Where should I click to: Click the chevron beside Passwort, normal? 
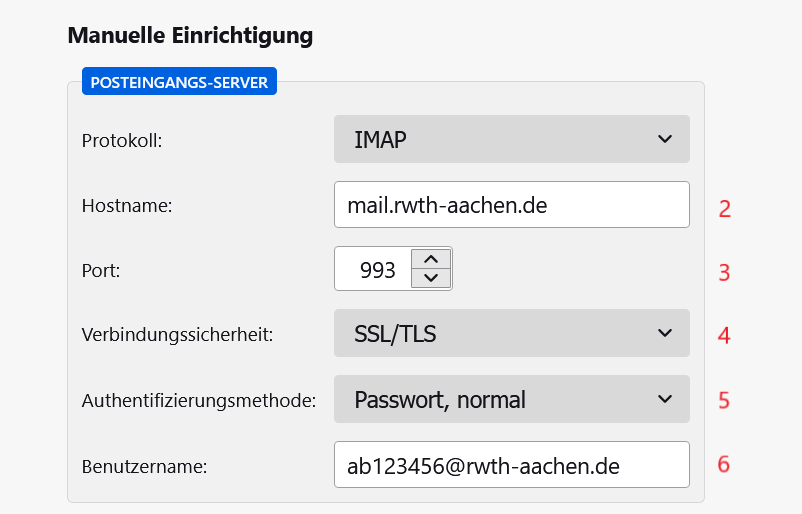click(665, 399)
